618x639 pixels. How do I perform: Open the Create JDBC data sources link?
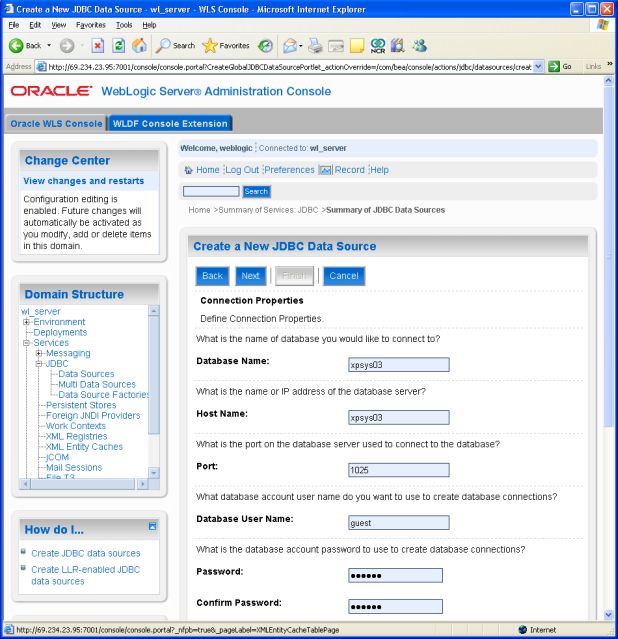coord(85,553)
